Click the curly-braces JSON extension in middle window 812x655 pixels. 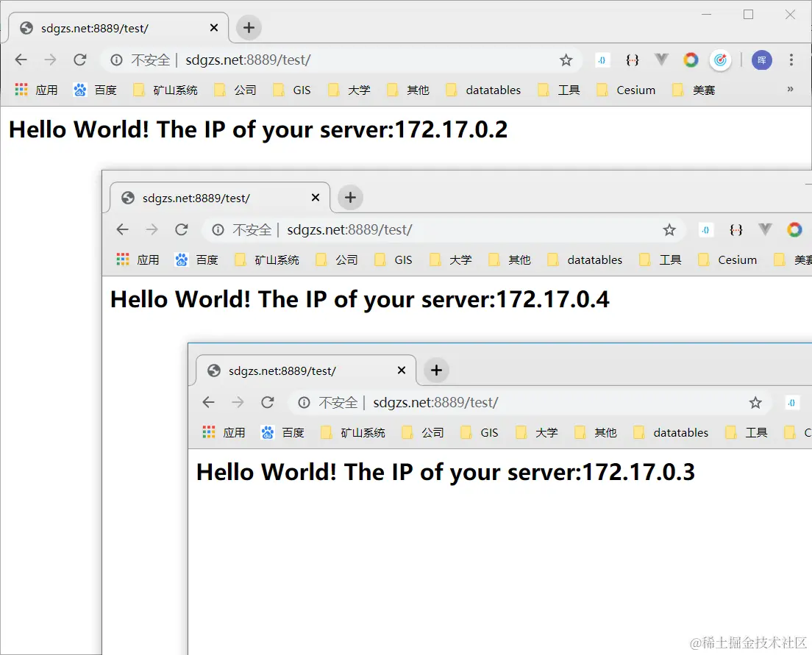pyautogui.click(x=736, y=229)
